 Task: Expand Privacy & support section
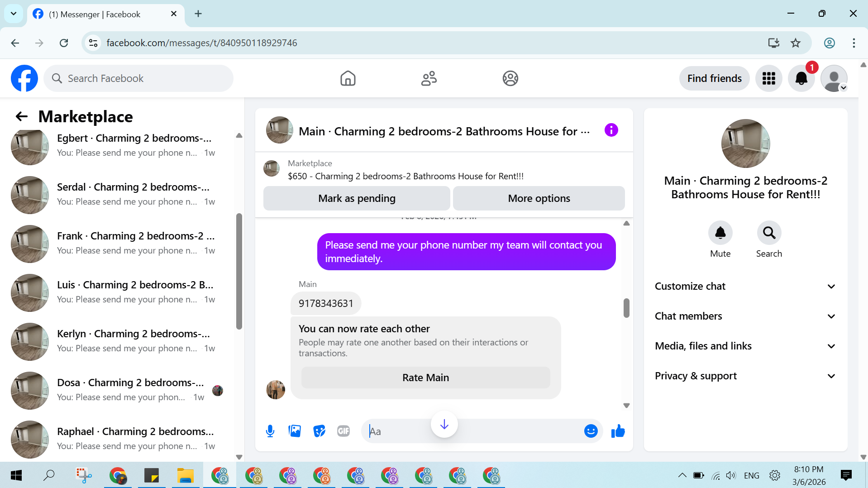[745, 376]
